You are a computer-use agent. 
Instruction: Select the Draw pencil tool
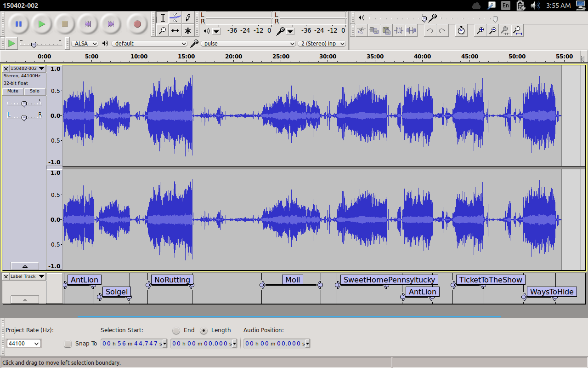[187, 18]
